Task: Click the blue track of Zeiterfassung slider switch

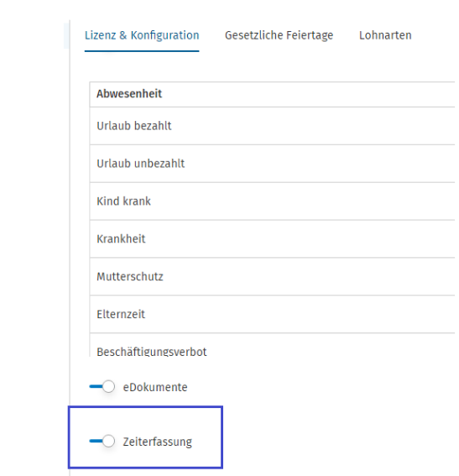Action: [x=96, y=441]
